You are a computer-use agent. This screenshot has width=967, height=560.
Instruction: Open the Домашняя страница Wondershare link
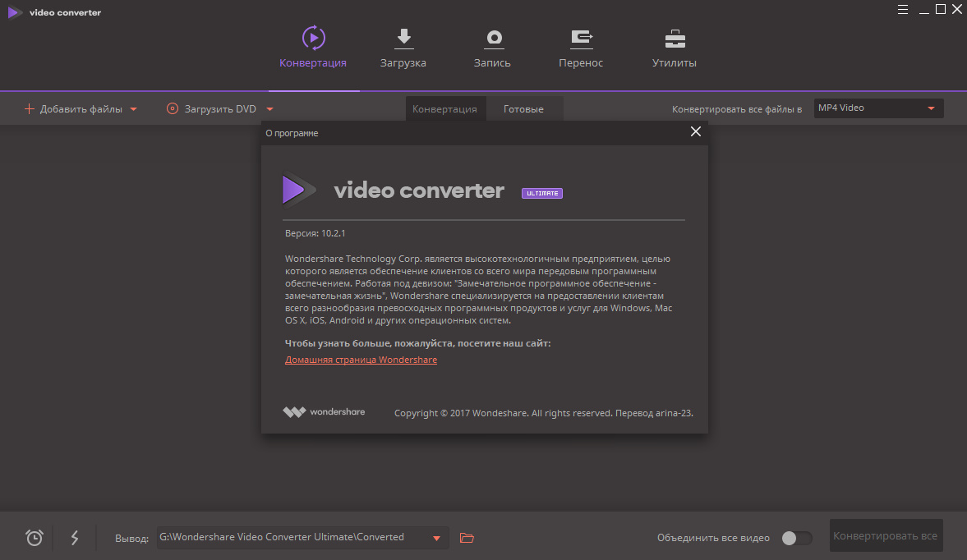(361, 360)
